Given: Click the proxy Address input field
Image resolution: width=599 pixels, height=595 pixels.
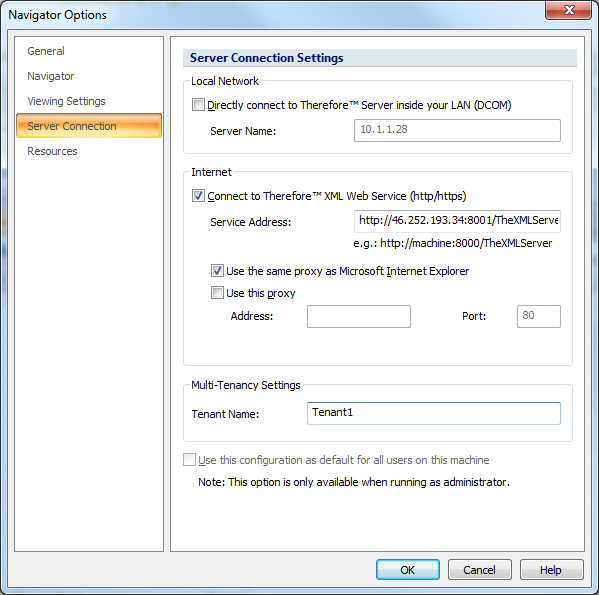Looking at the screenshot, I should (359, 316).
